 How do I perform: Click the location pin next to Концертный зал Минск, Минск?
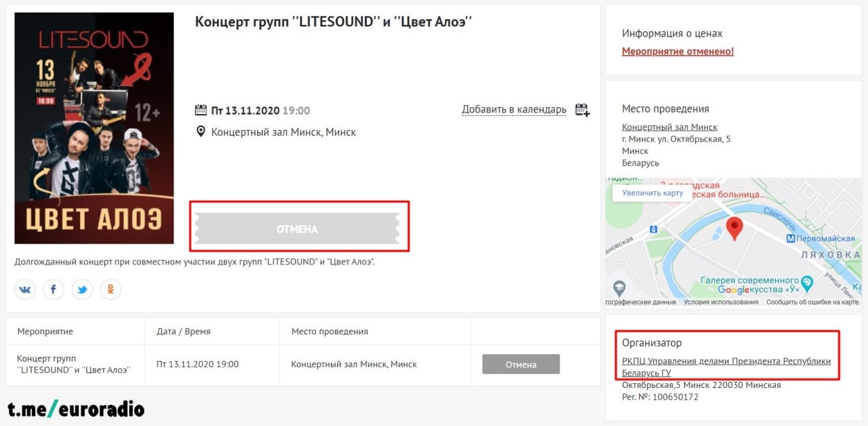click(x=201, y=132)
